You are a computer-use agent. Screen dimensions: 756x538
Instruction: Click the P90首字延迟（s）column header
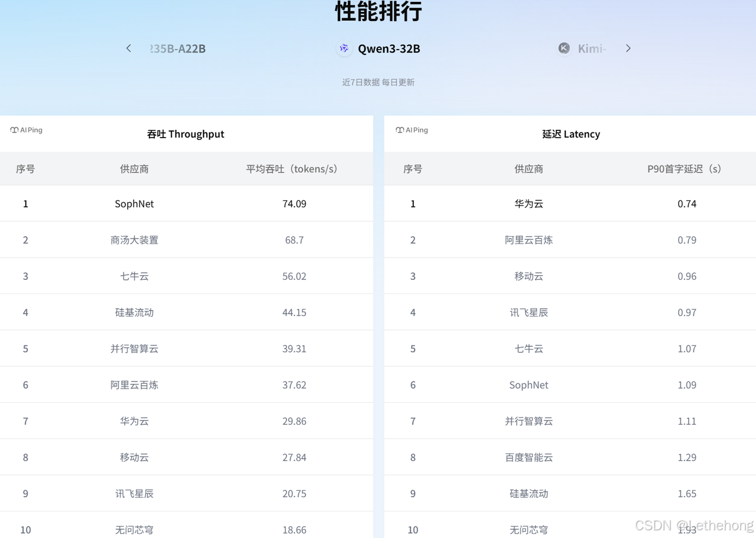coord(687,169)
